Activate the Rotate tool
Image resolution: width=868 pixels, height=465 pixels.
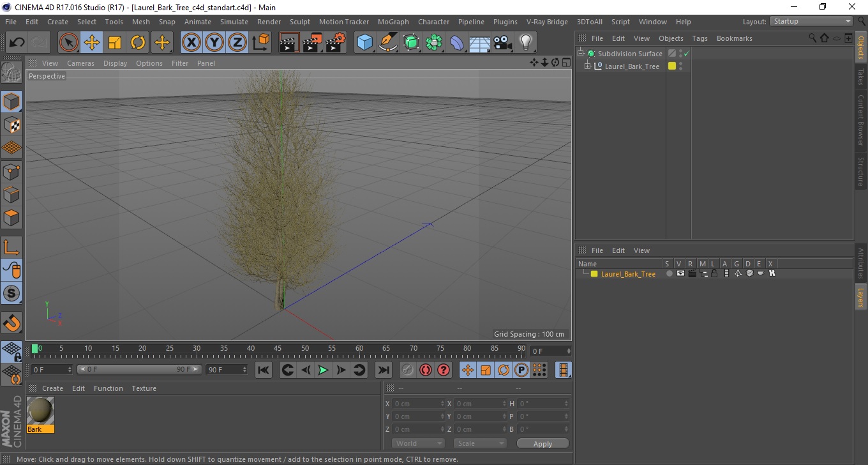coord(138,43)
